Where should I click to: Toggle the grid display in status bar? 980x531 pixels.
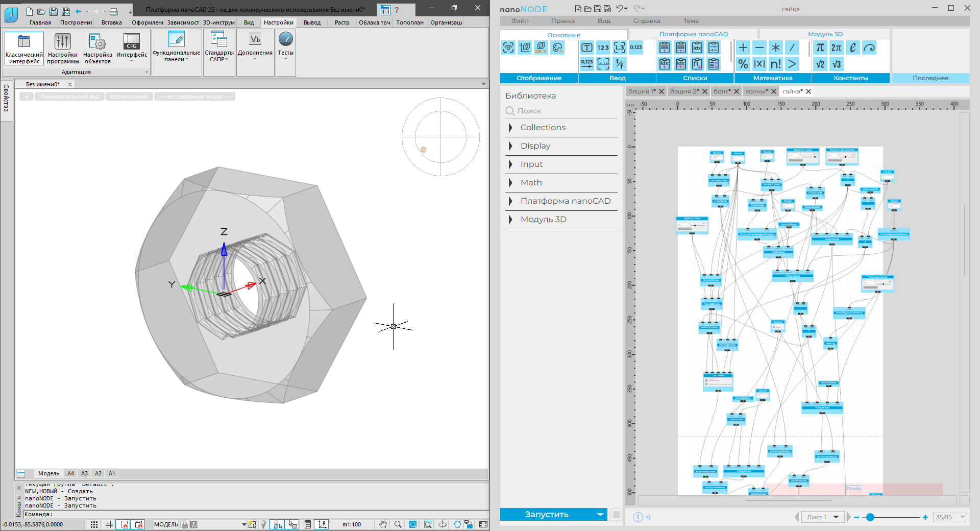coord(109,524)
